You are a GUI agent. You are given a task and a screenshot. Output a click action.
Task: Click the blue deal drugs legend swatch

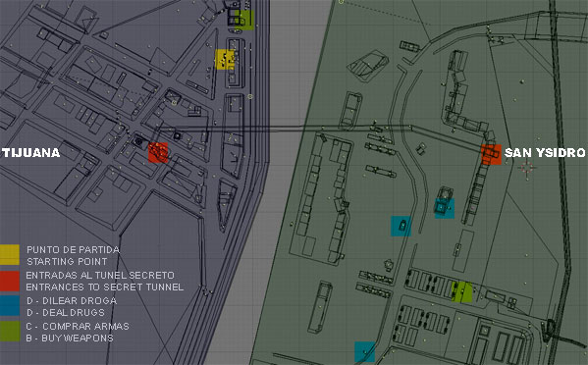[x=10, y=306]
